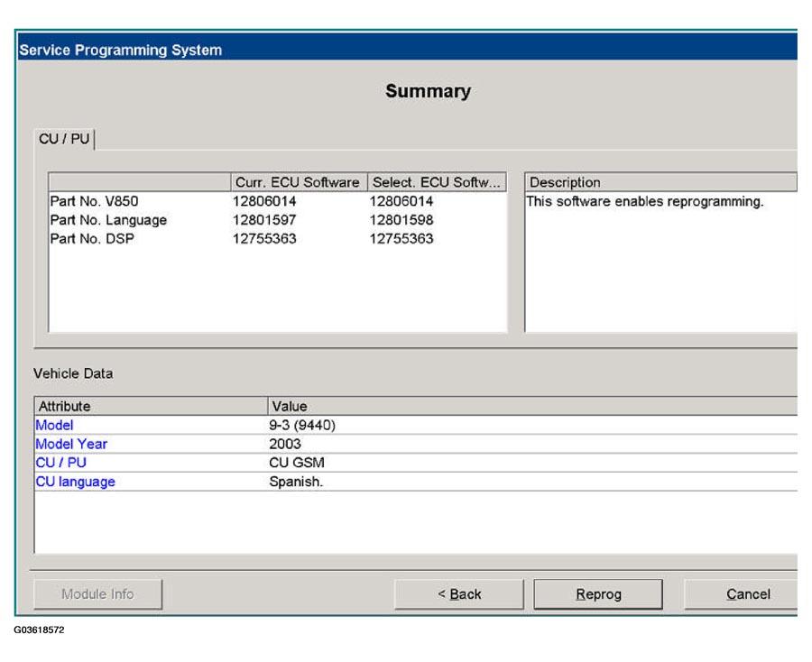The width and height of the screenshot is (812, 662).
Task: Click the model year value 2003
Action: click(x=285, y=444)
